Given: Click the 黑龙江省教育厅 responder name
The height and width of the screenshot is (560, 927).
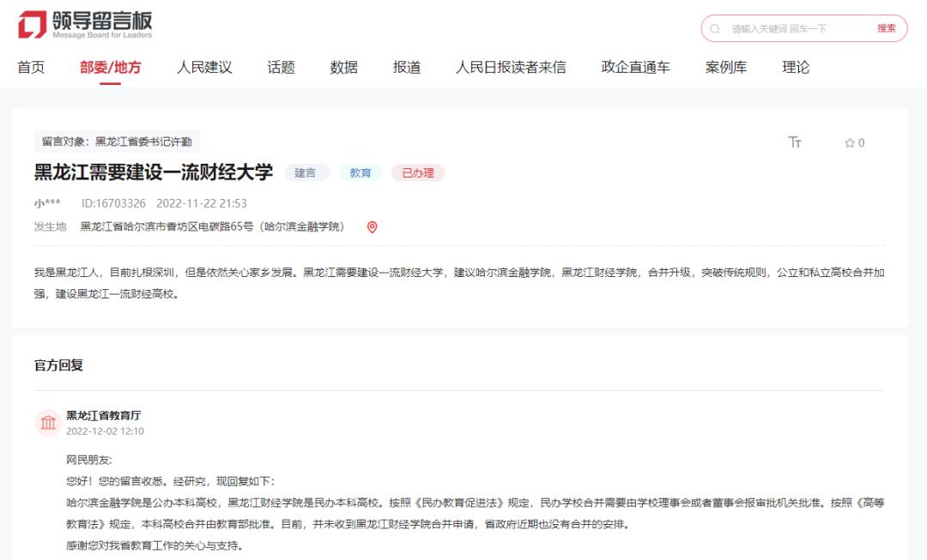Looking at the screenshot, I should coord(104,415).
